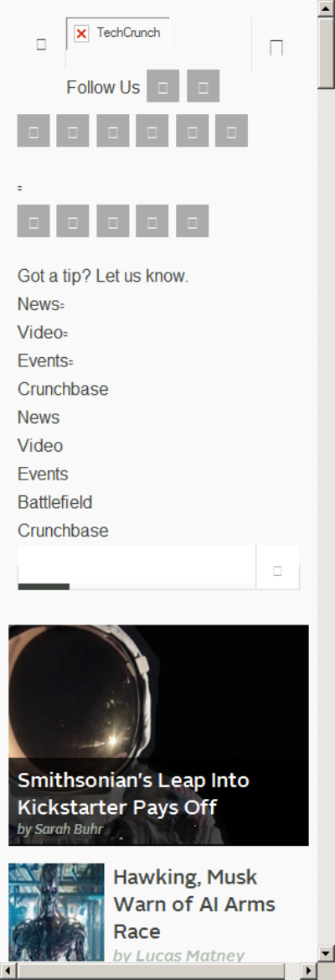Image resolution: width=335 pixels, height=980 pixels.
Task: Open the 'Hawking, Musk Warn of AI Arms Race' headline
Action: click(194, 904)
